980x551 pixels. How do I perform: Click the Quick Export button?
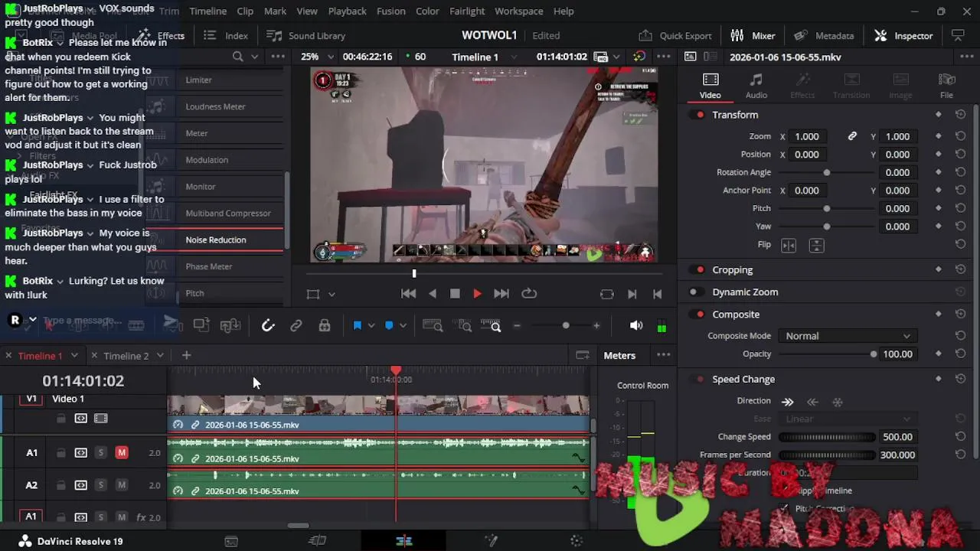[675, 36]
